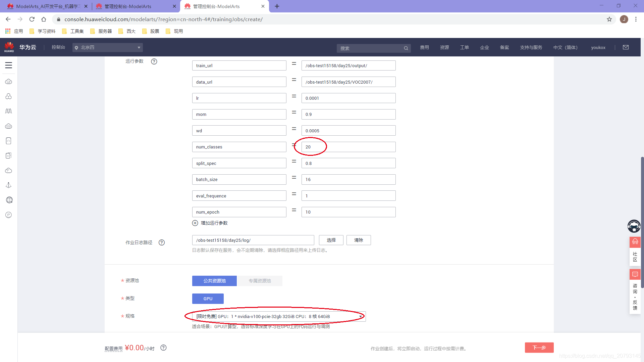Expand the 北京四 region dropdown
This screenshot has height=362, width=644.
pyautogui.click(x=108, y=47)
